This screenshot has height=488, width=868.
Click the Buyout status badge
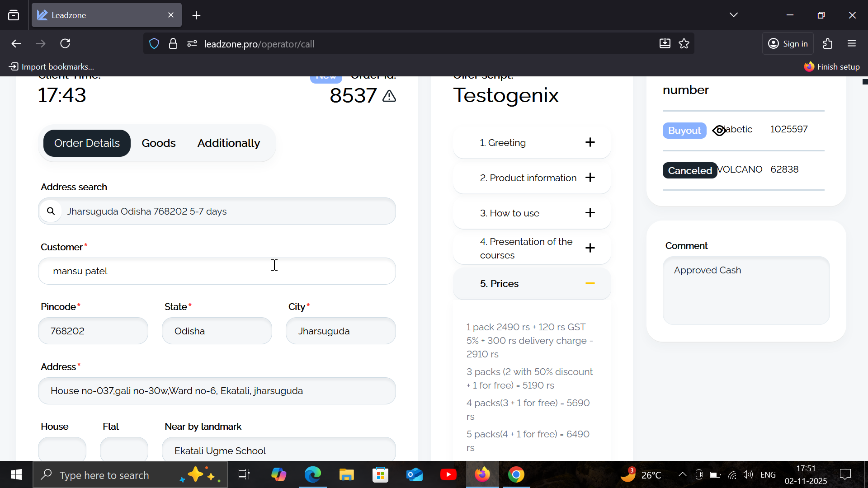[x=684, y=131]
